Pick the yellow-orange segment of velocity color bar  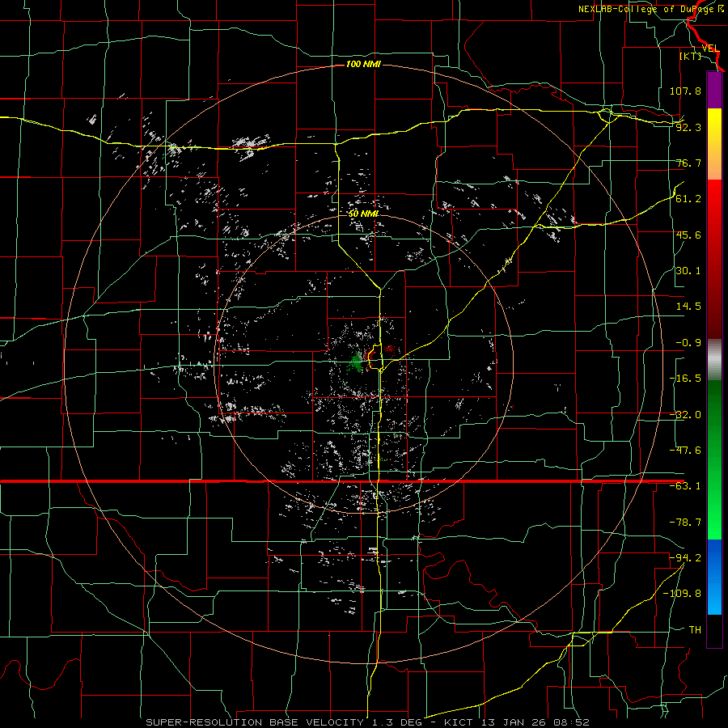(714, 144)
